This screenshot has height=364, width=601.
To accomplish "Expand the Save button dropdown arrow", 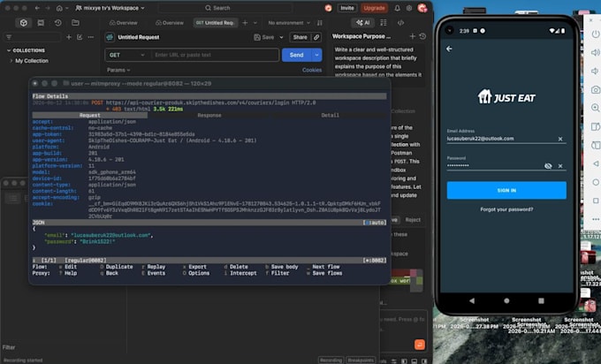I will pos(281,37).
